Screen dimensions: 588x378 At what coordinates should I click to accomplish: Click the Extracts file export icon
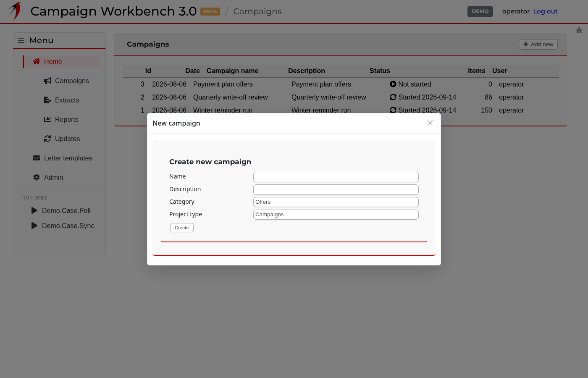pyautogui.click(x=47, y=100)
